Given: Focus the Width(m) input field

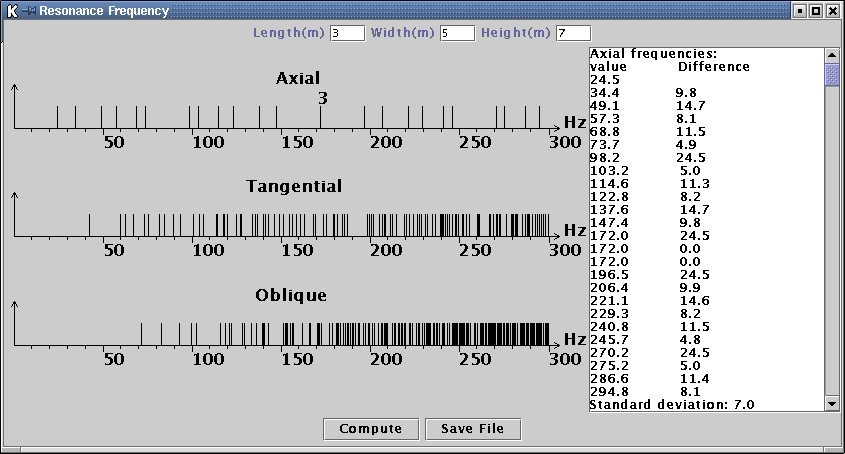Looking at the screenshot, I should pos(457,33).
